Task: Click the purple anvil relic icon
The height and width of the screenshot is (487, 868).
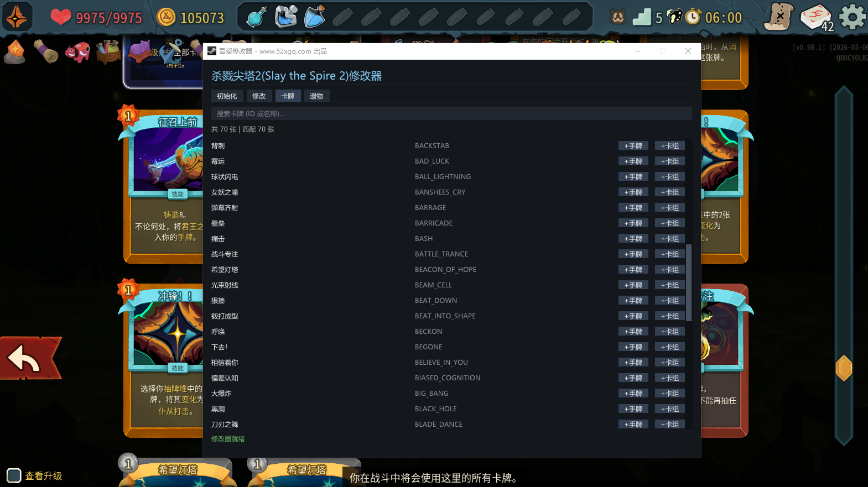Action: click(141, 50)
